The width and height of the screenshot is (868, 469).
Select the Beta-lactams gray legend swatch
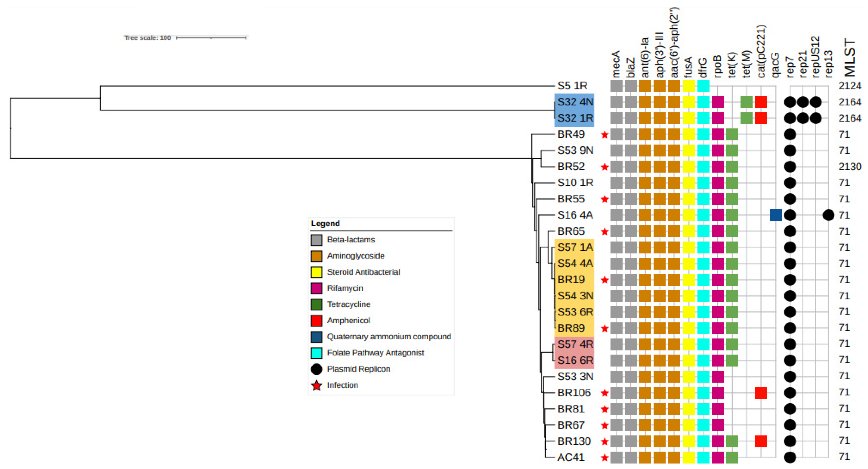[x=316, y=240]
